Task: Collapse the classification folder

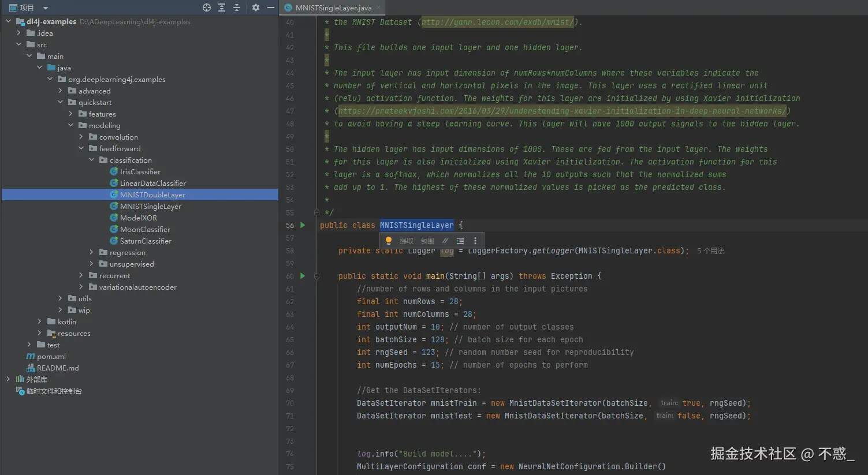Action: pyautogui.click(x=91, y=160)
